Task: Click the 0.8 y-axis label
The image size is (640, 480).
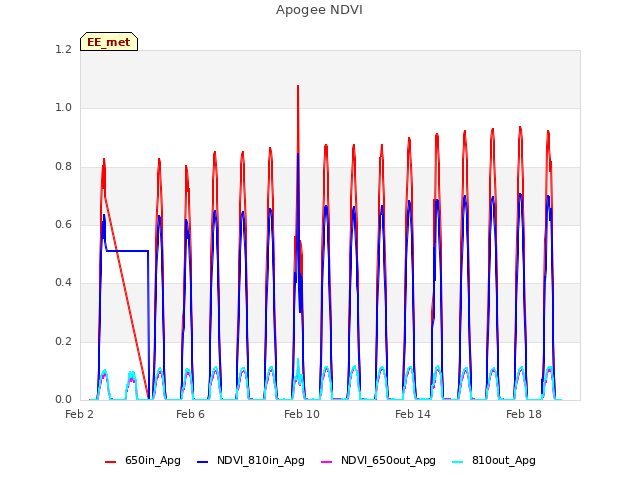Action: coord(63,167)
